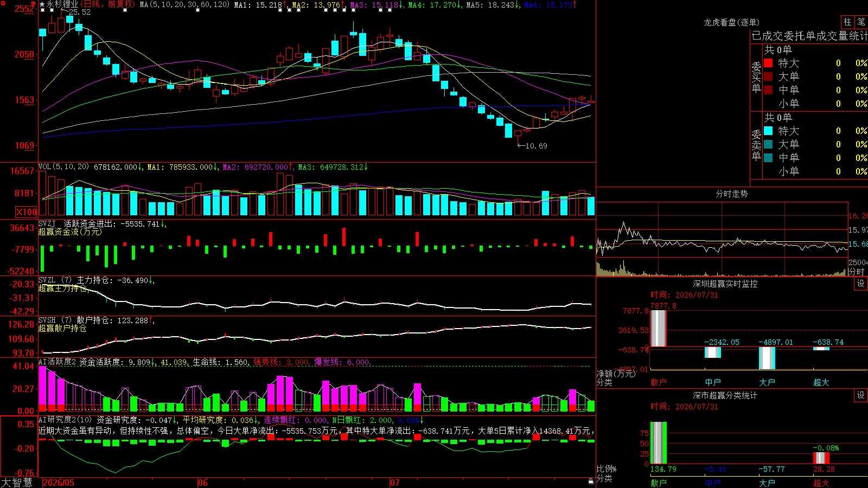Click the 超赢主力持仓 label
The image size is (868, 488).
(x=62, y=288)
